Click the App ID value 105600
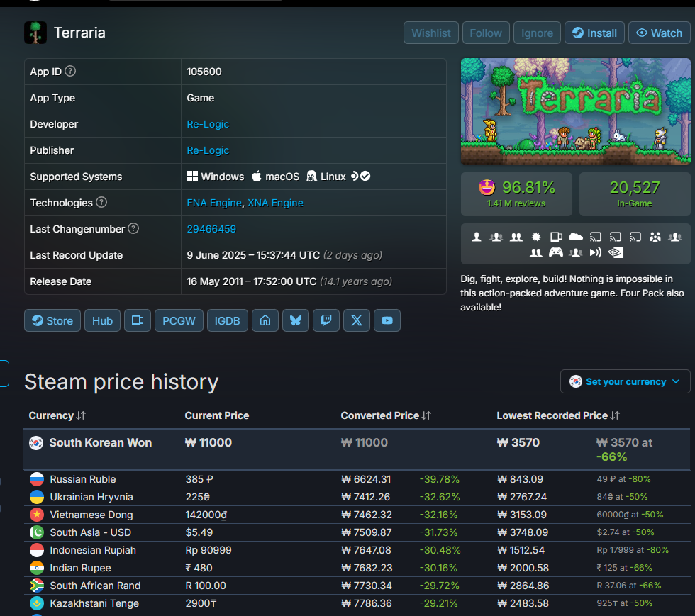The height and width of the screenshot is (616, 695). point(204,72)
